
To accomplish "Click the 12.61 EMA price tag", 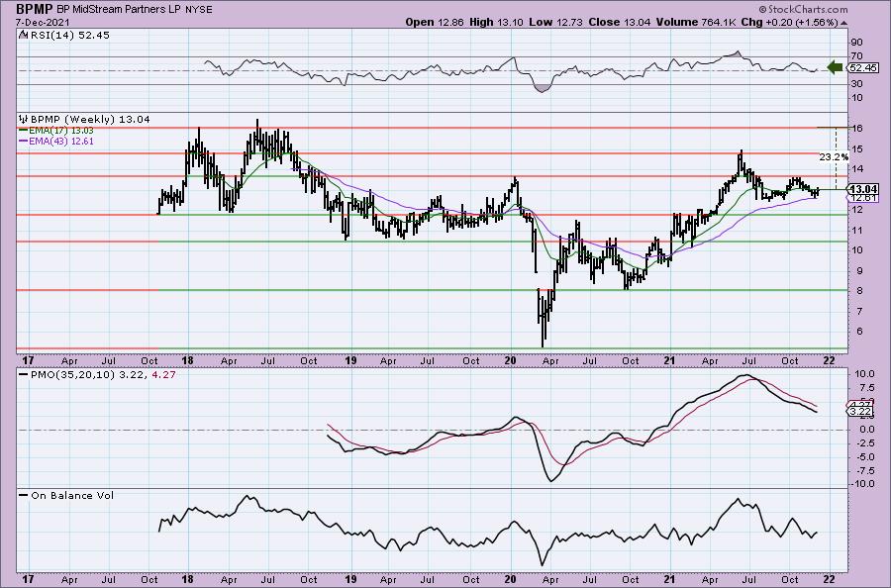I will tap(863, 198).
